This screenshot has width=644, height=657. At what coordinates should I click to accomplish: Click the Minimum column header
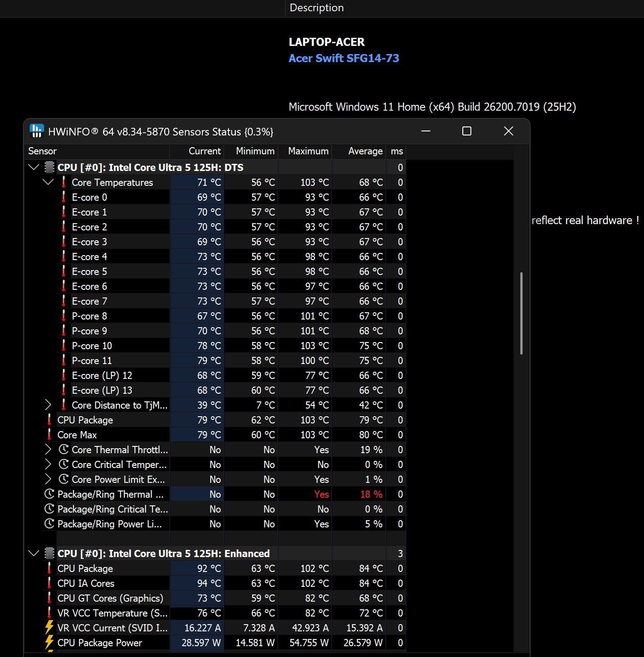(x=251, y=151)
